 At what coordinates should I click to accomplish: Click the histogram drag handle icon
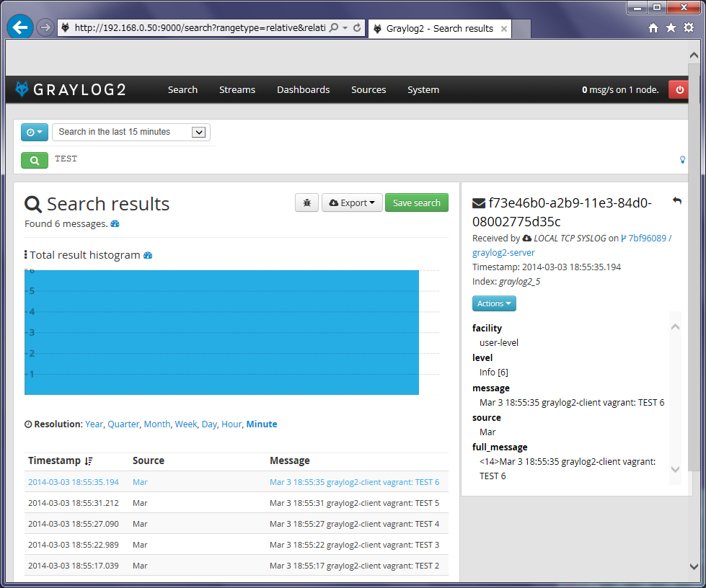click(x=26, y=255)
